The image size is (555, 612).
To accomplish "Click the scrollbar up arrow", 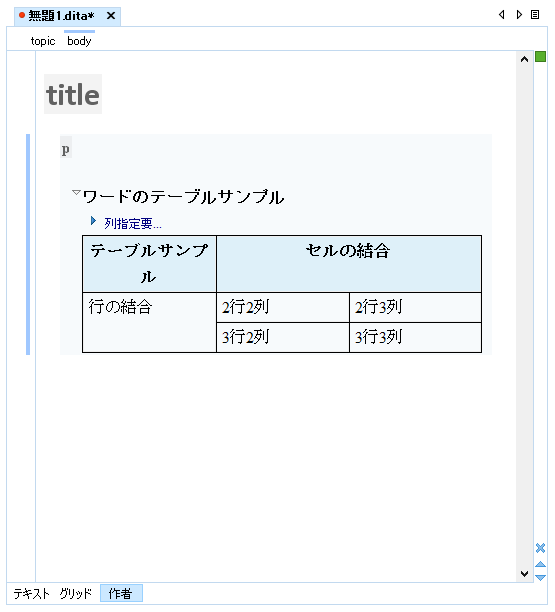I will (525, 59).
